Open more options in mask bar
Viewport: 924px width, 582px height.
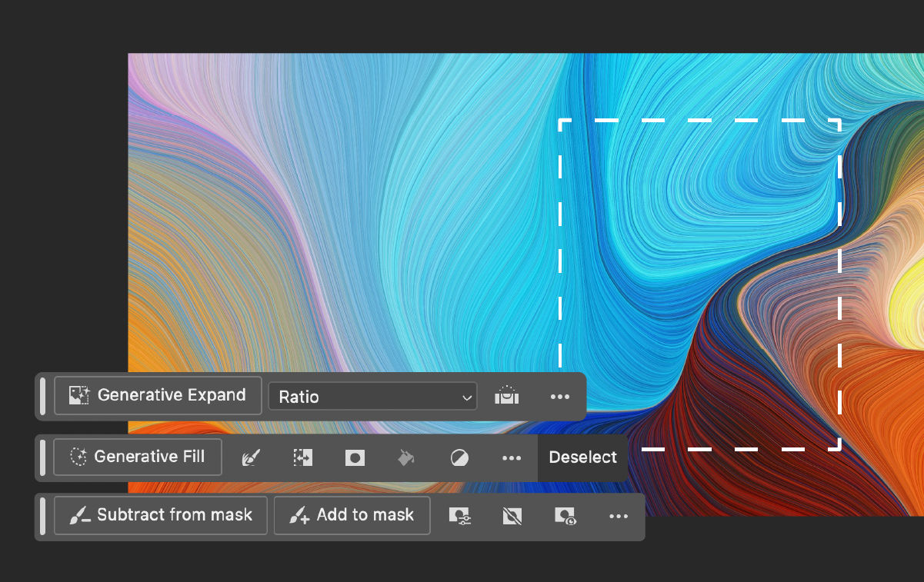(x=619, y=516)
